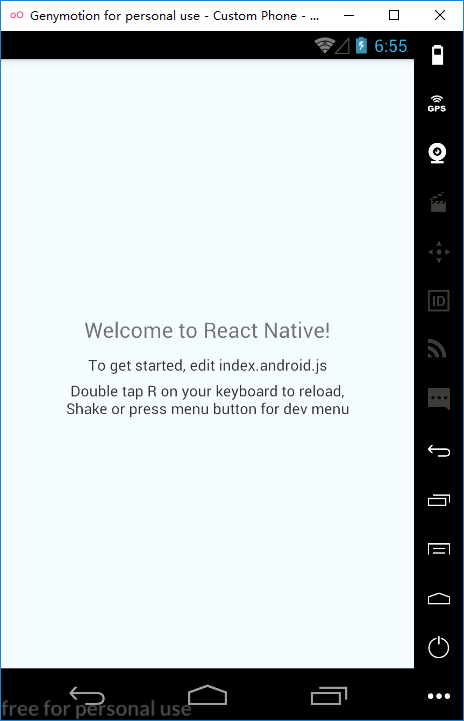Click the sidebar recent apps button

[x=439, y=500]
